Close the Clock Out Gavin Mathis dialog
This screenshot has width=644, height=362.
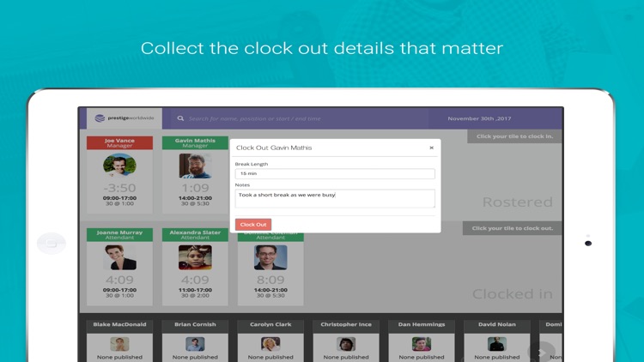[431, 148]
